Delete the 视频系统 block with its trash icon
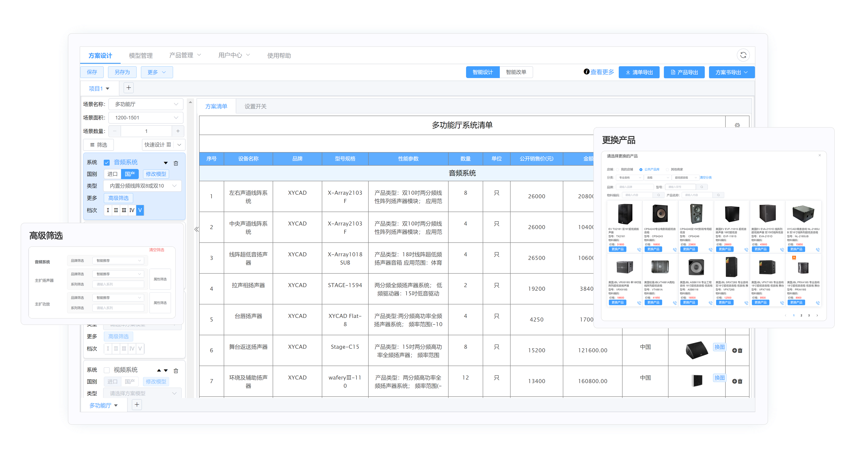 (x=175, y=371)
